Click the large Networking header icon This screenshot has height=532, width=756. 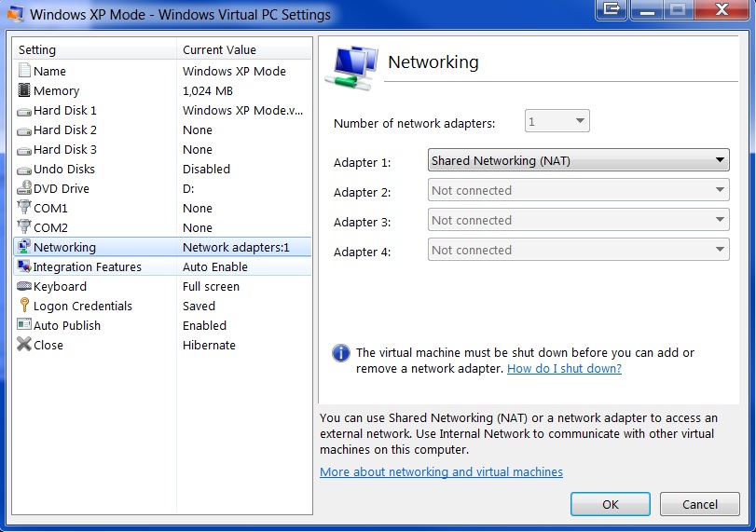[x=351, y=67]
